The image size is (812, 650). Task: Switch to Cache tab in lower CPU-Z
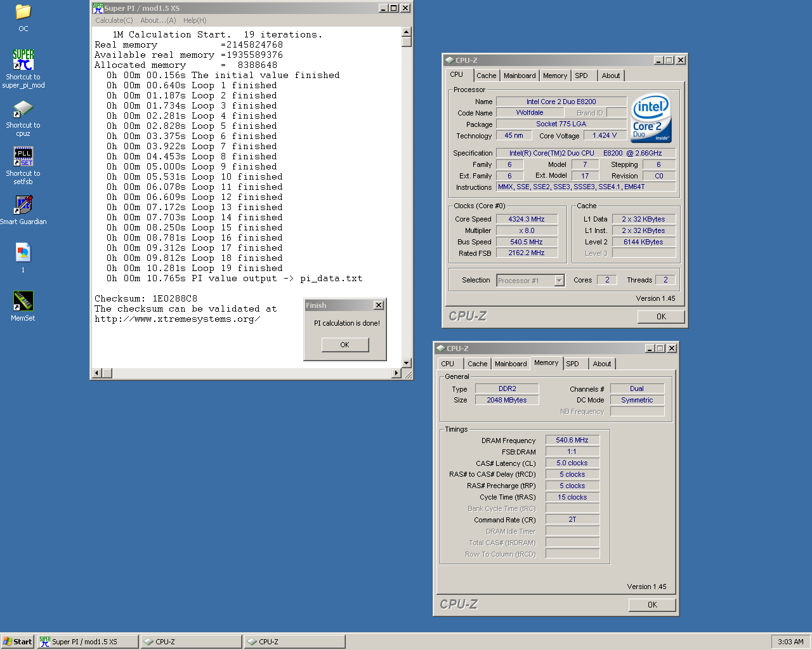478,364
